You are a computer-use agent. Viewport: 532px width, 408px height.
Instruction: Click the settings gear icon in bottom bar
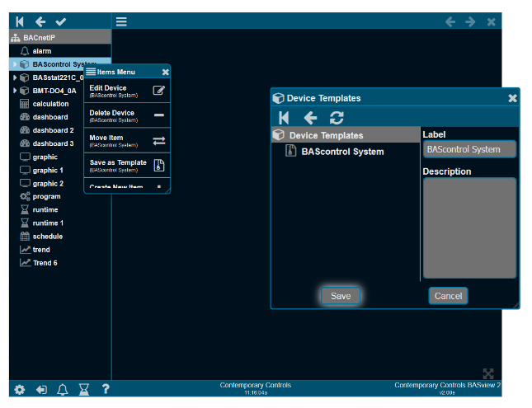(20, 390)
